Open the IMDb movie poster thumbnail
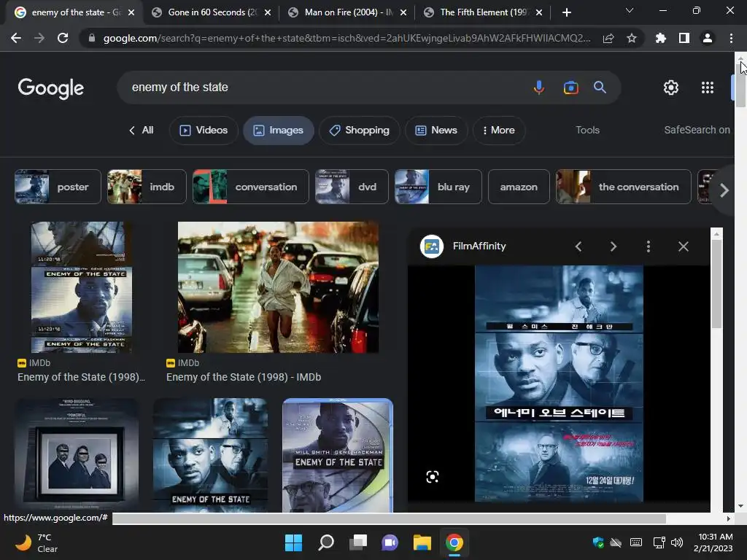This screenshot has width=747, height=560. (x=82, y=287)
